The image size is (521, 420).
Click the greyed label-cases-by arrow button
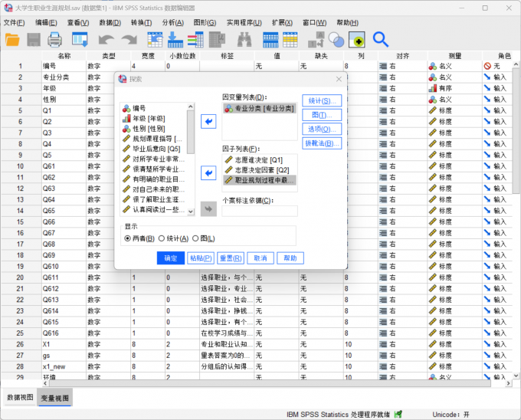[x=208, y=209]
